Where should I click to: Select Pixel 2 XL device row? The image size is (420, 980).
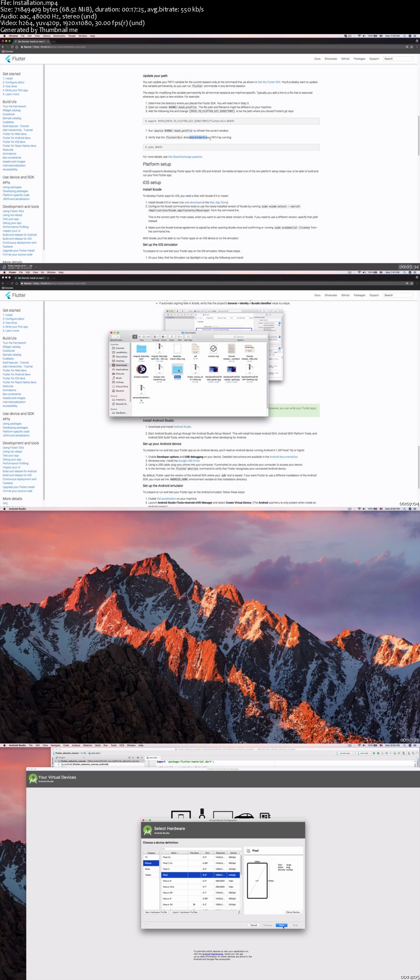200,863
